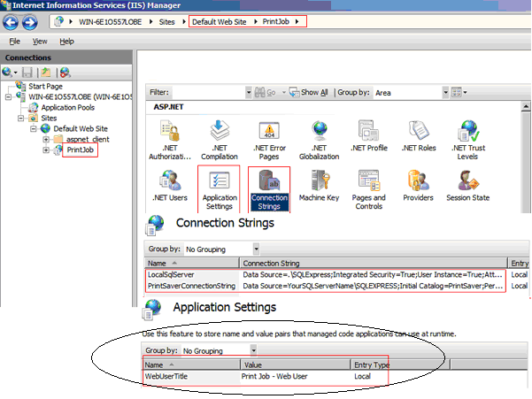Click the Save connections disk icon
The height and width of the screenshot is (399, 532).
[x=27, y=73]
